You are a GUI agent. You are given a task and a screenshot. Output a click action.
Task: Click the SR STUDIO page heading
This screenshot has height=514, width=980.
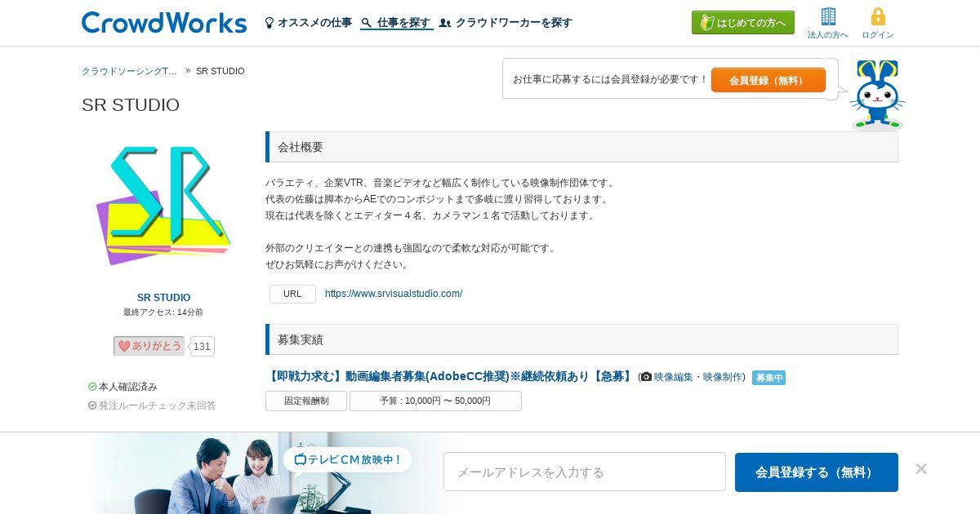[131, 104]
